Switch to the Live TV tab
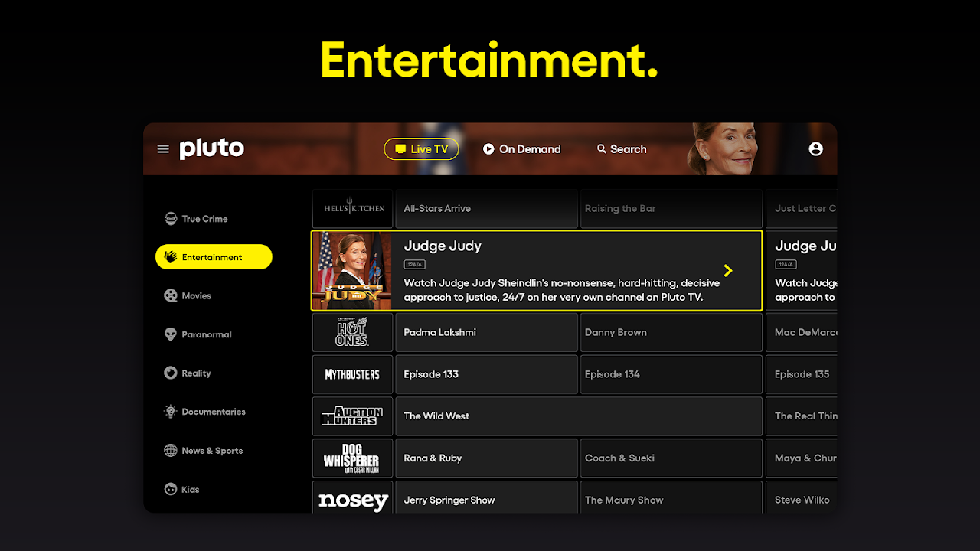Screen dimensions: 980x551 click(x=421, y=149)
